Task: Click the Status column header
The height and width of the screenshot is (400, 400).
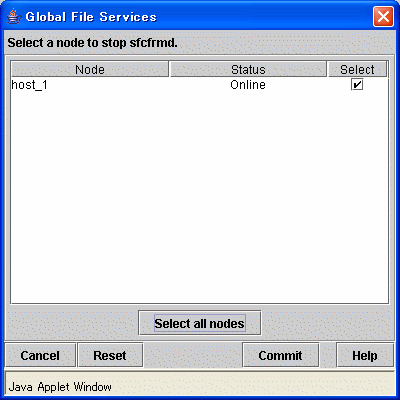Action: [248, 69]
